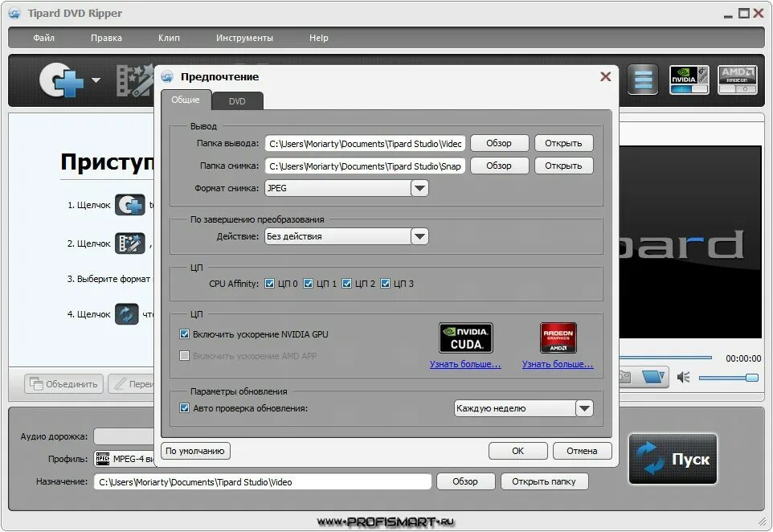
Task: Click the Edit video effect icon in toolbar
Action: (x=134, y=80)
